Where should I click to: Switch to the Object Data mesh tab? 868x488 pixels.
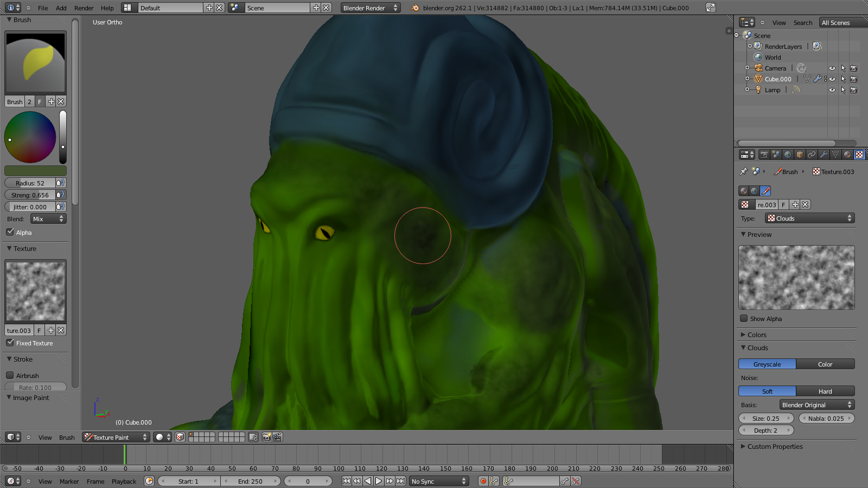[x=835, y=155]
